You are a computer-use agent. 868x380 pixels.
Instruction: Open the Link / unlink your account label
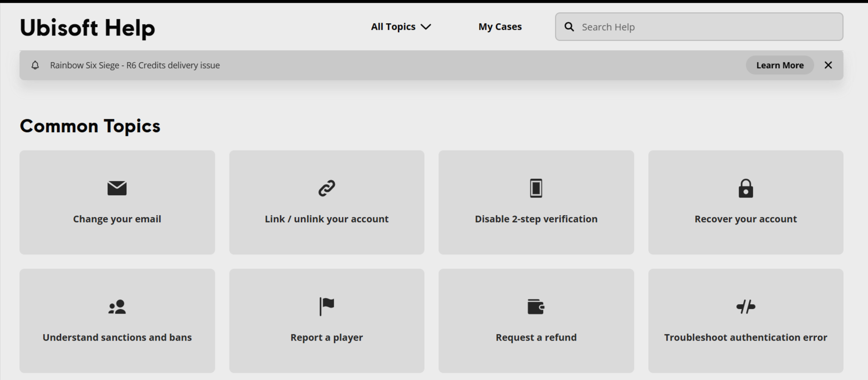(327, 219)
